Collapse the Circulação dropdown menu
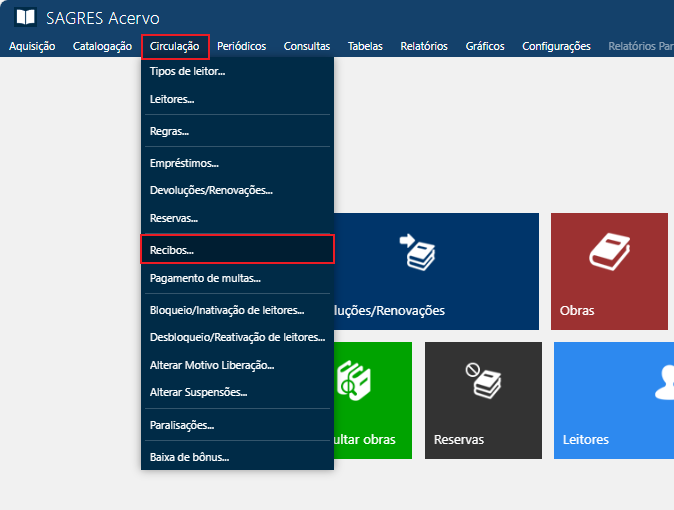Viewport: 674px width, 510px height. point(175,46)
